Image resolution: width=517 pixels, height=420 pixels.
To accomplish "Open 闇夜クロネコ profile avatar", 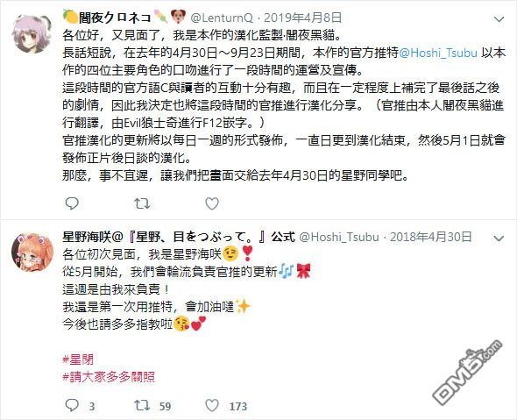I will point(32,33).
